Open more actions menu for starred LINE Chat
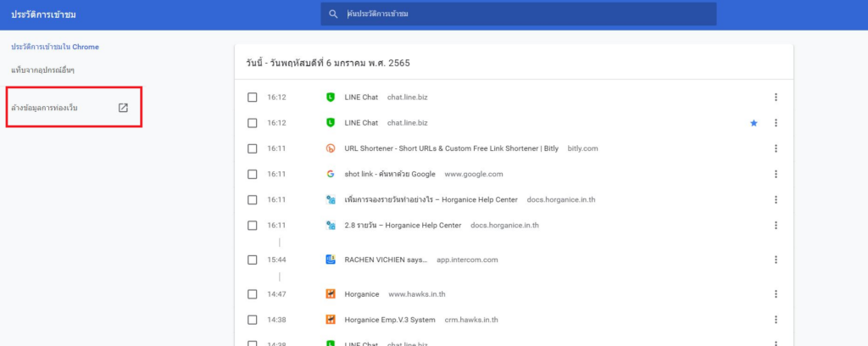The width and height of the screenshot is (868, 346). 776,123
